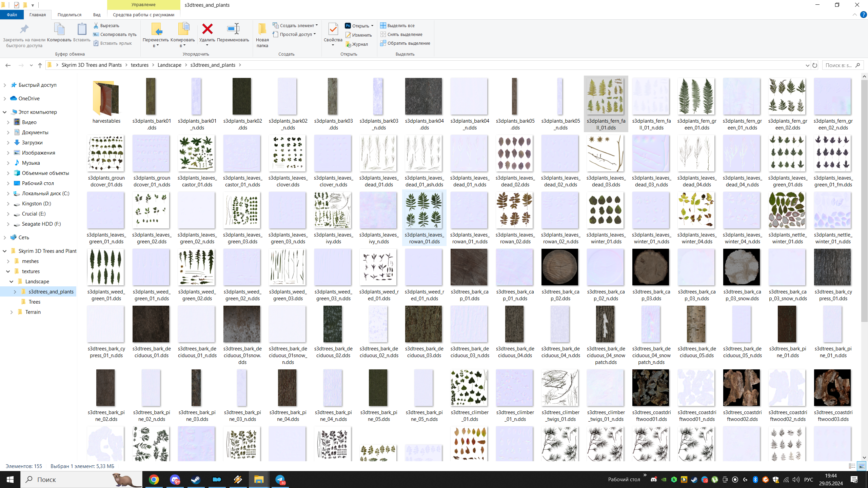
Task: Click Invert selection (Обратить выделение)
Action: (x=405, y=43)
